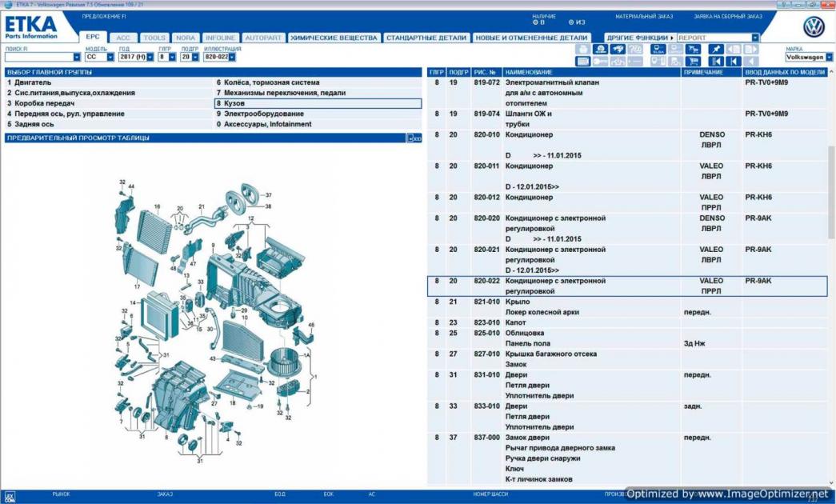Open the СТАНДАРТНЫЕ ДЕТАЛИ tab
836x504 pixels.
[x=426, y=38]
